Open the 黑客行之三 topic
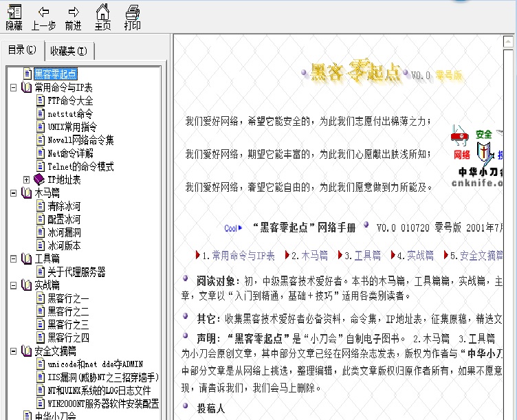Image resolution: width=517 pixels, height=420 pixels. (x=68, y=324)
